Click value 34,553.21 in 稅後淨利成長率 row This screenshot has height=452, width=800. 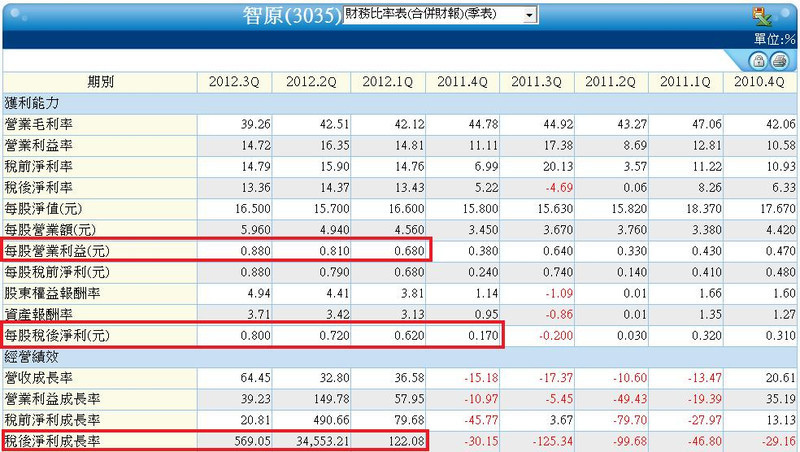click(x=323, y=441)
